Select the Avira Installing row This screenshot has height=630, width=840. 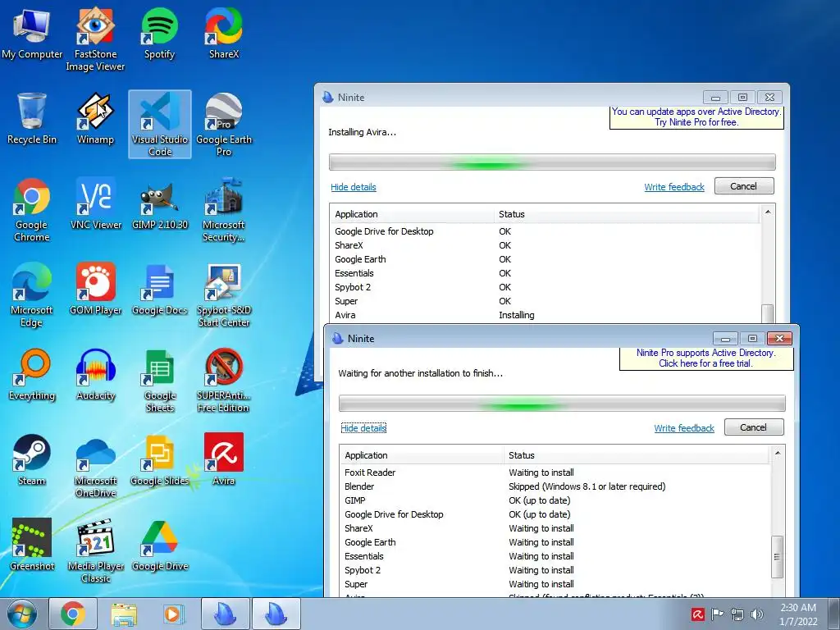coord(546,315)
